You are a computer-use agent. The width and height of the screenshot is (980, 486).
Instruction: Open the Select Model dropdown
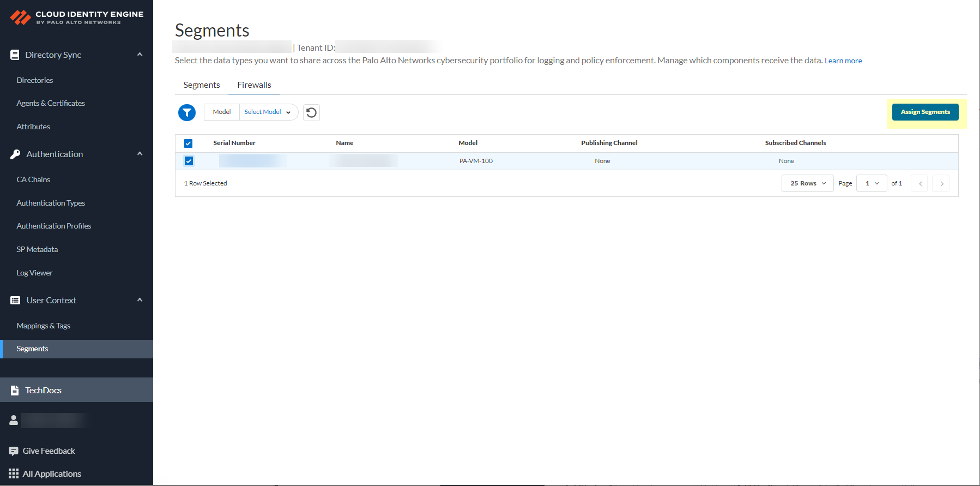(x=268, y=112)
